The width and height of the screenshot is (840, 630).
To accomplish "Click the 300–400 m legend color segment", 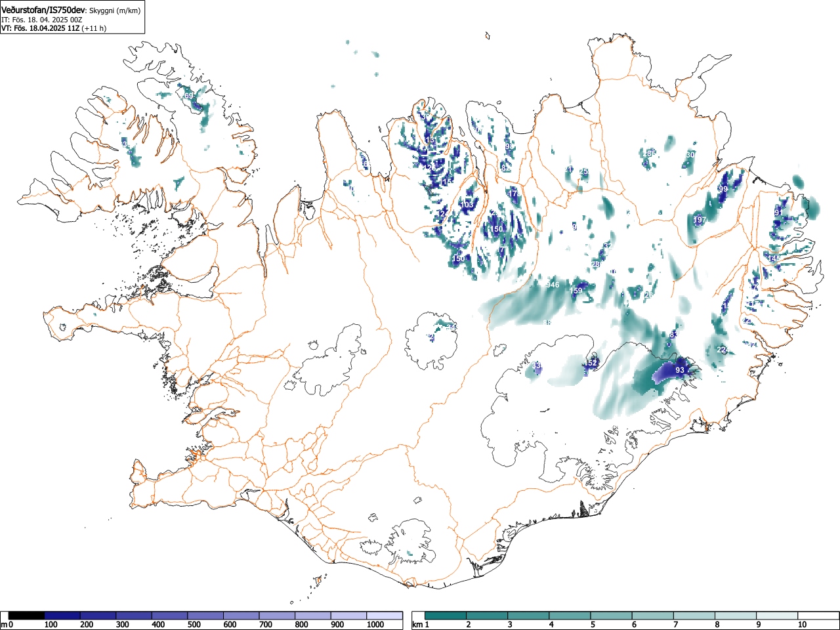I will (x=134, y=616).
